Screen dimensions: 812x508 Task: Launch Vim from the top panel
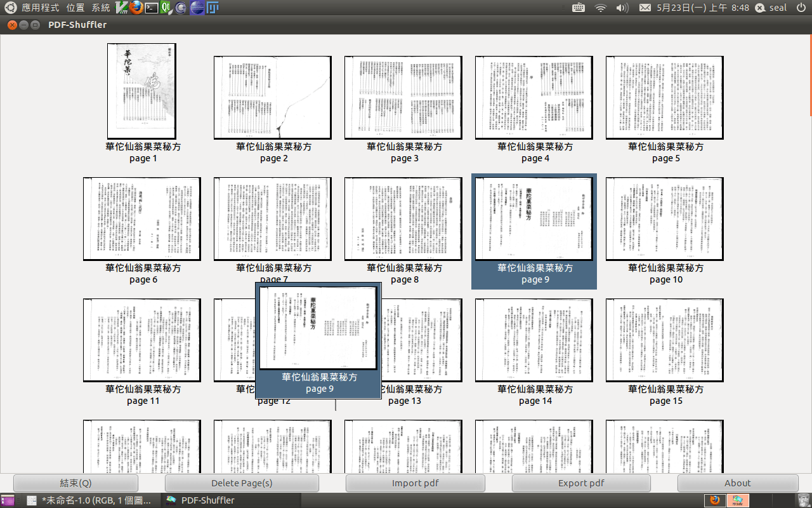click(x=122, y=8)
